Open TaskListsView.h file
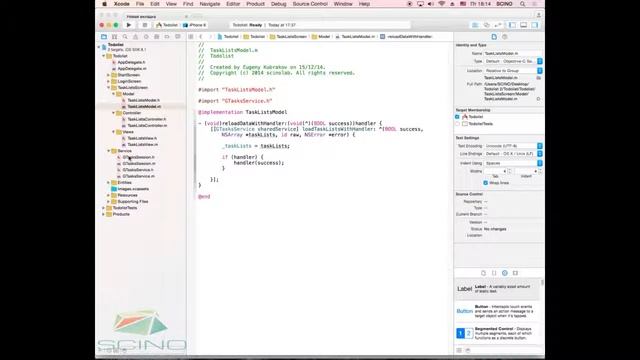640x360 pixels. pos(142,138)
